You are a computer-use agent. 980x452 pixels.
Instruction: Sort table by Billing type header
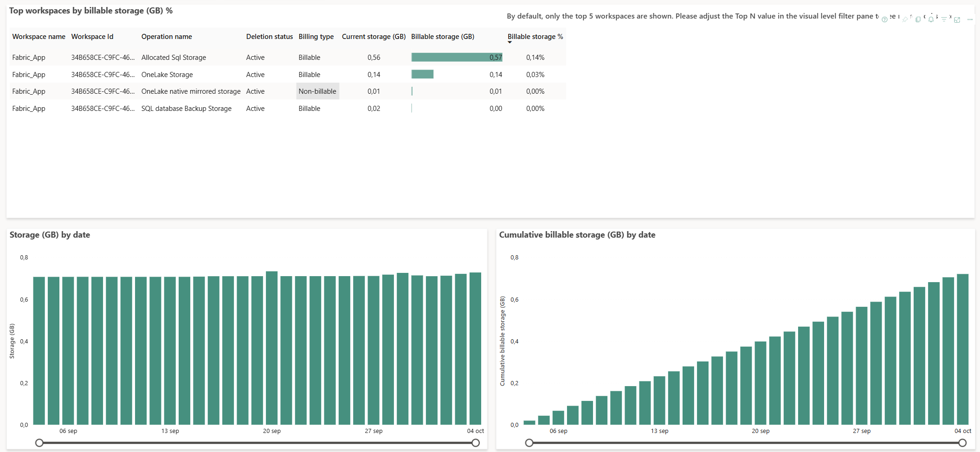[x=316, y=37]
